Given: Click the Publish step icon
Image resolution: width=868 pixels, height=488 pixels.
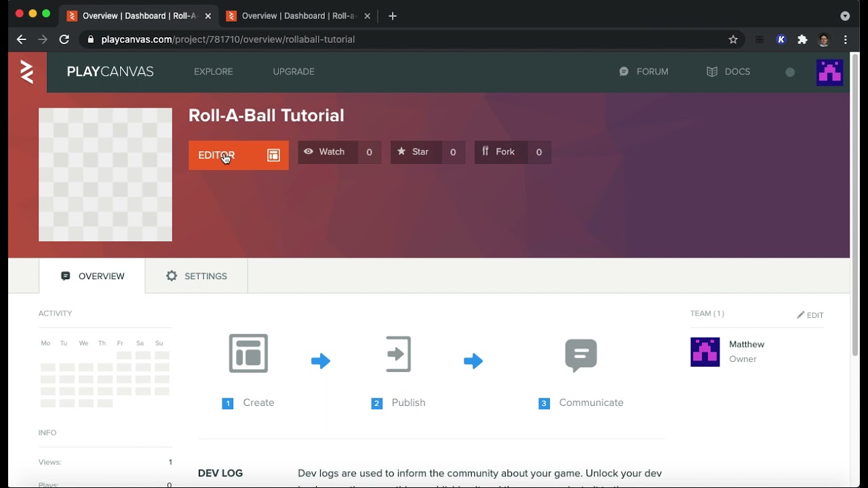Looking at the screenshot, I should pos(398,353).
